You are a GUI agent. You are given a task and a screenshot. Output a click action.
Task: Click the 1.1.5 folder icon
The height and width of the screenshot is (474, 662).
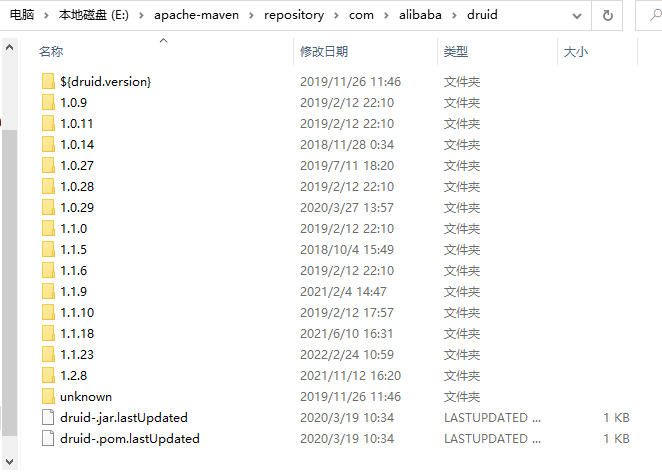point(48,249)
